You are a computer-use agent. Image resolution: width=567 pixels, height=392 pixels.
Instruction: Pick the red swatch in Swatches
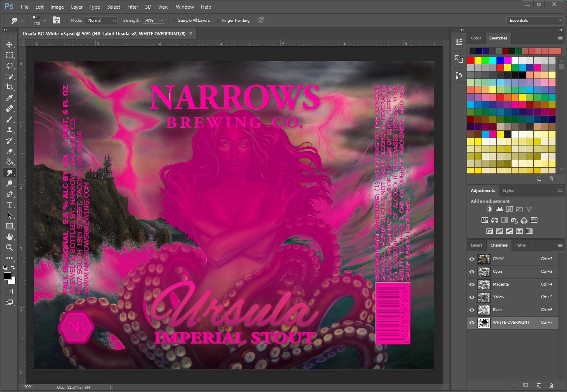tap(471, 60)
